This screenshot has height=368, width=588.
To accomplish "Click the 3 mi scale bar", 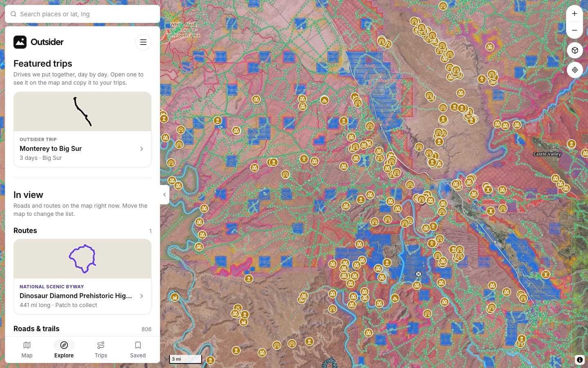I will [186, 359].
